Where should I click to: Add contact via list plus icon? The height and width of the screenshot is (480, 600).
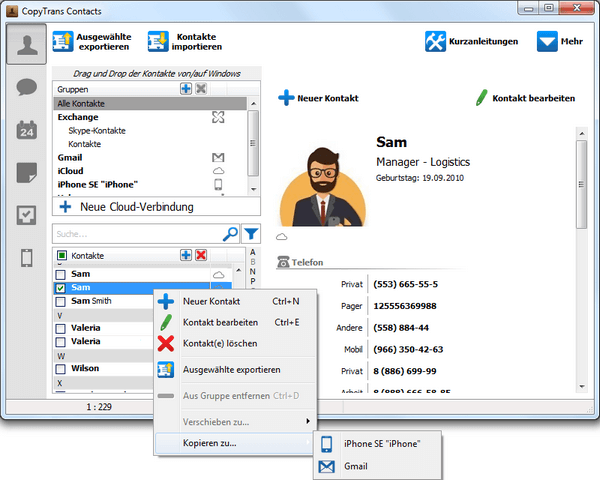(186, 255)
